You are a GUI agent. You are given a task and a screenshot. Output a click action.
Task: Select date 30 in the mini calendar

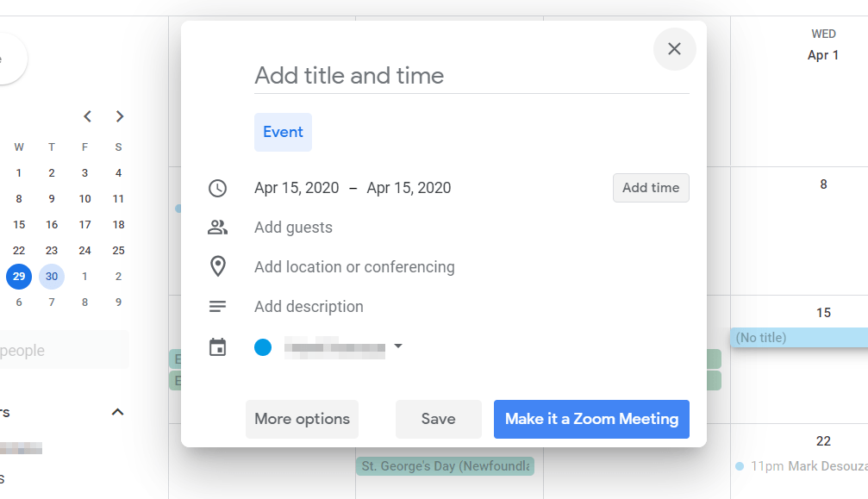(x=52, y=276)
